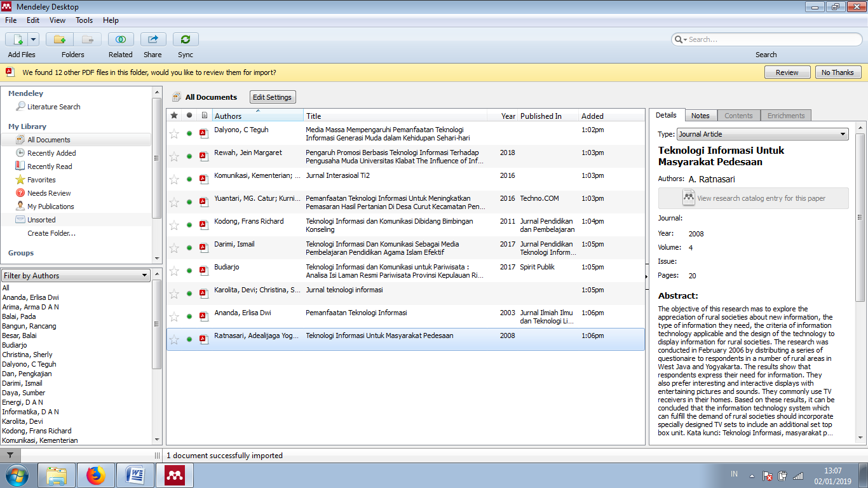The width and height of the screenshot is (868, 488).
Task: Star the Dalyono, C Teguh document as favorite
Action: [174, 133]
